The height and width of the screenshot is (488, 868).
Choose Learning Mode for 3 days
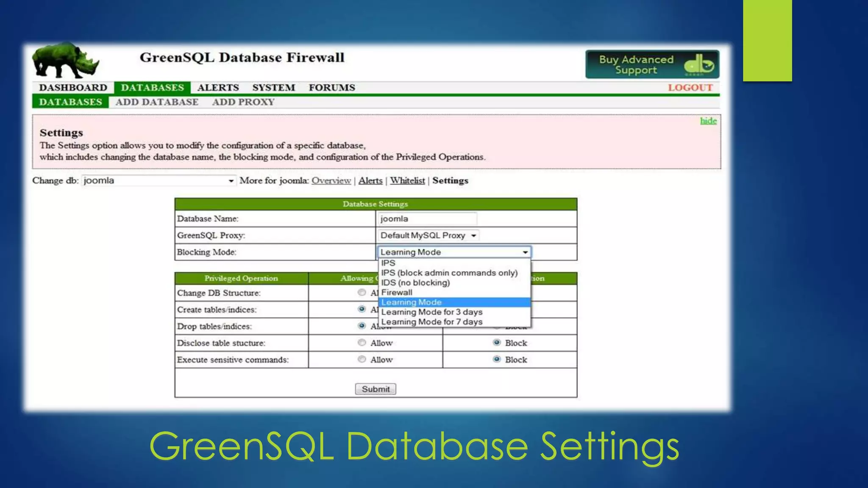tap(454, 312)
